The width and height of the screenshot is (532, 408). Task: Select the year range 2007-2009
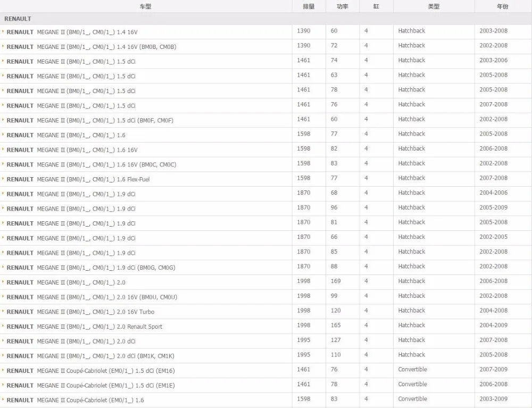[x=493, y=369]
